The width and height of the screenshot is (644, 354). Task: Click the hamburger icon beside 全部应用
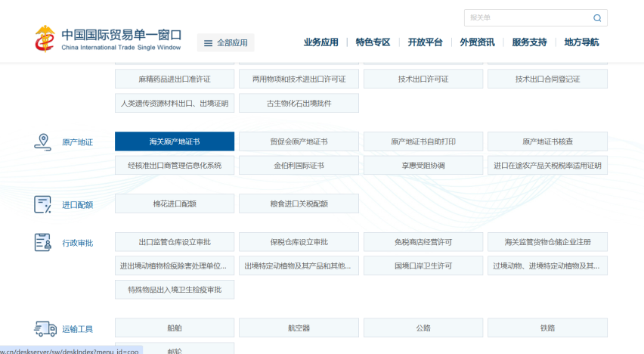click(x=208, y=43)
